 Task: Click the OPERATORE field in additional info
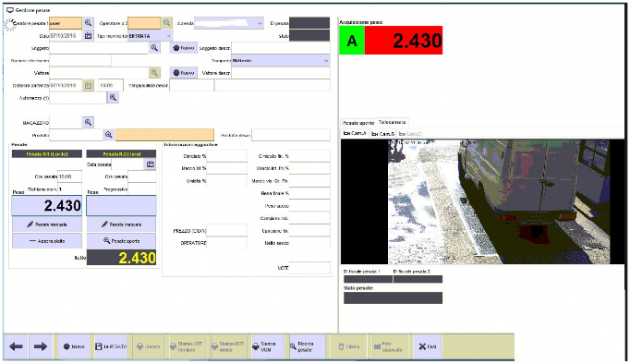point(226,243)
